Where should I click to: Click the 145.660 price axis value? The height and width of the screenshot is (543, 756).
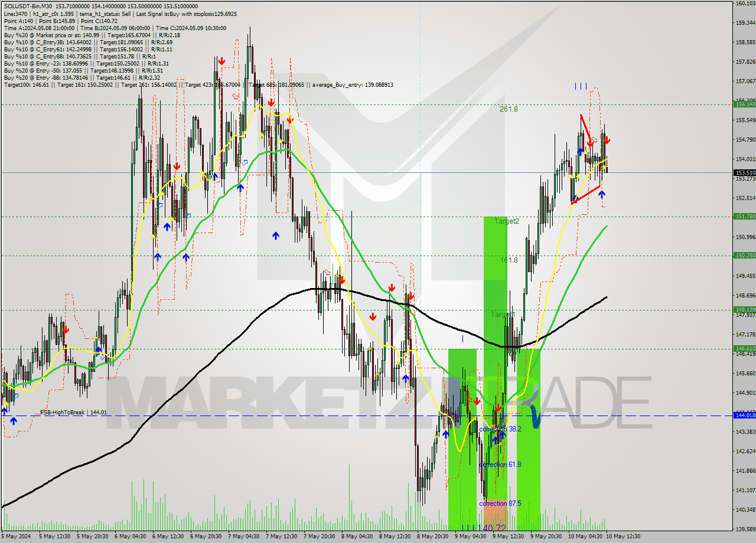coord(746,374)
